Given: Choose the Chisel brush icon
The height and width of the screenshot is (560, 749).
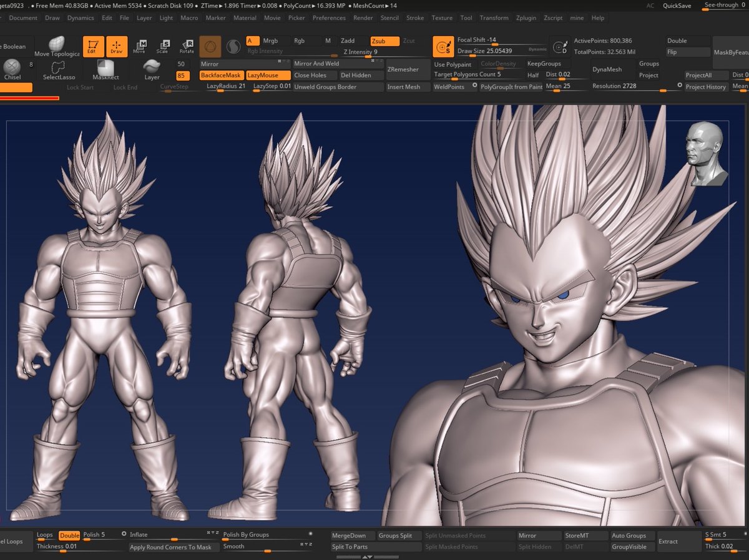Looking at the screenshot, I should (12, 69).
